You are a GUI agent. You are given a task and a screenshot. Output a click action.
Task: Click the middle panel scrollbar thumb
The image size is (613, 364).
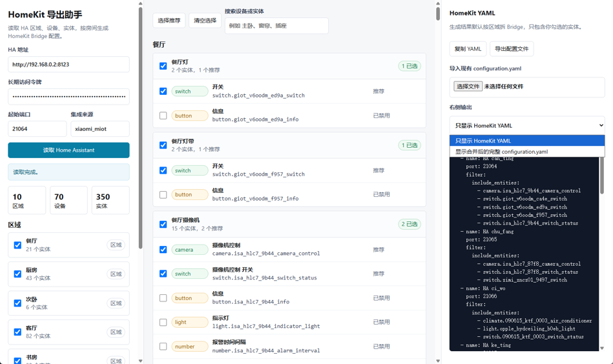click(x=438, y=14)
